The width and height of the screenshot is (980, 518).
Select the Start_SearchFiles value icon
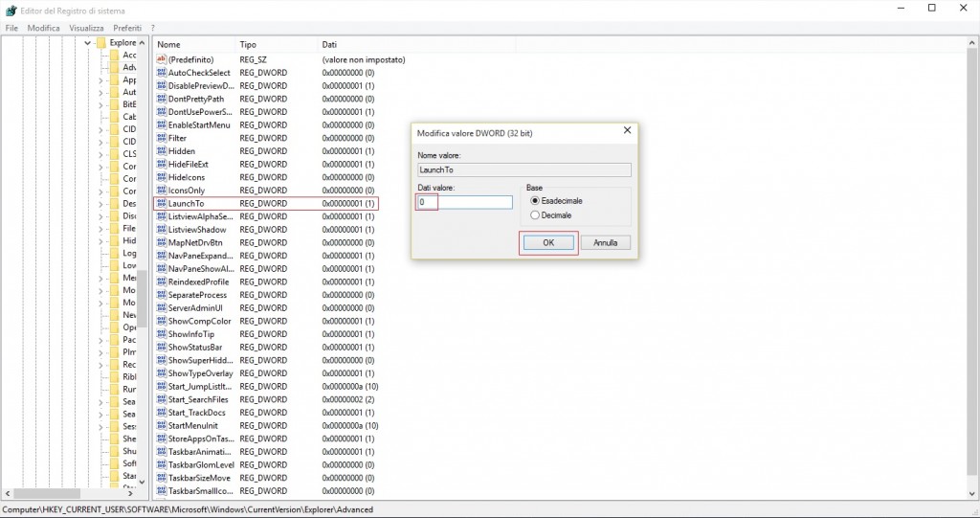pos(161,399)
